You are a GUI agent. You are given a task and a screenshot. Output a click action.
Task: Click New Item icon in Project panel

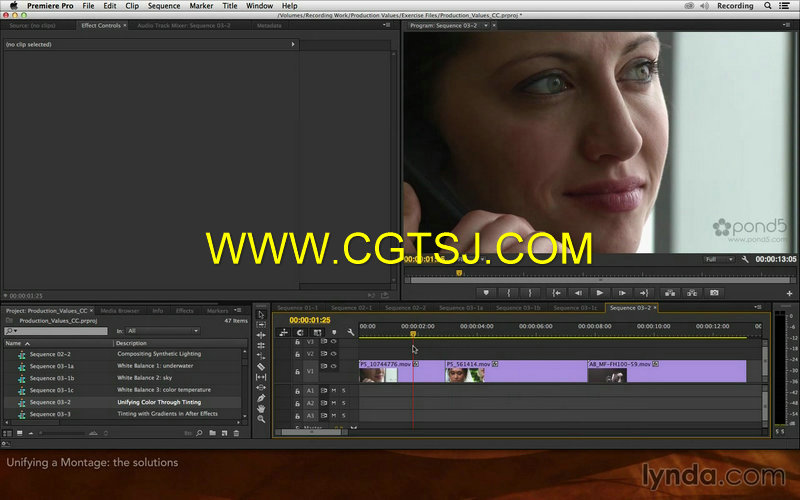pyautogui.click(x=224, y=433)
